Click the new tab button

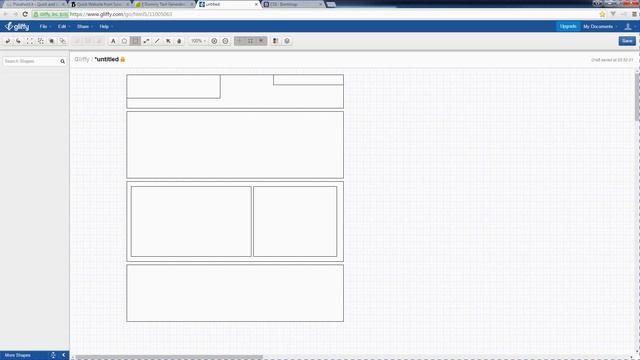(x=331, y=4)
